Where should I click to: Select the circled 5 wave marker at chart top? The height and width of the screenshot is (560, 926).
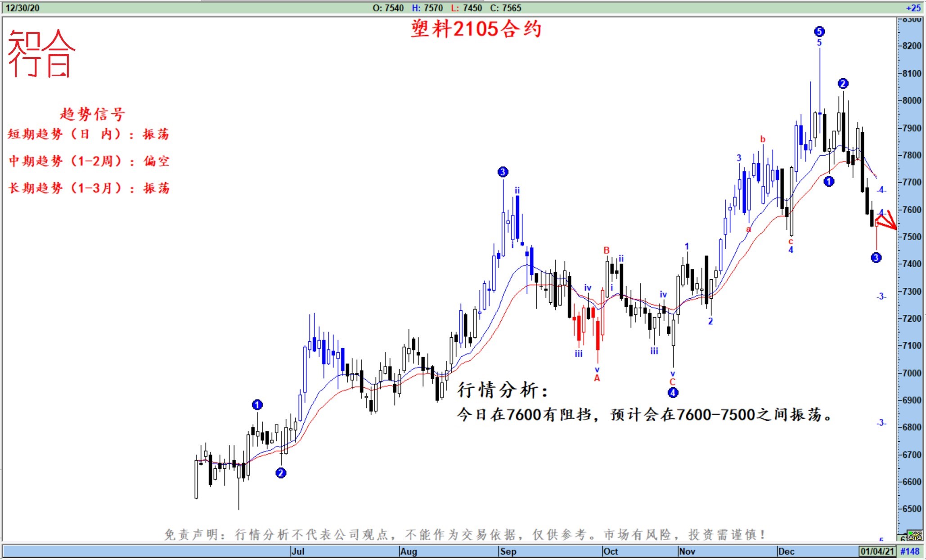coord(819,31)
